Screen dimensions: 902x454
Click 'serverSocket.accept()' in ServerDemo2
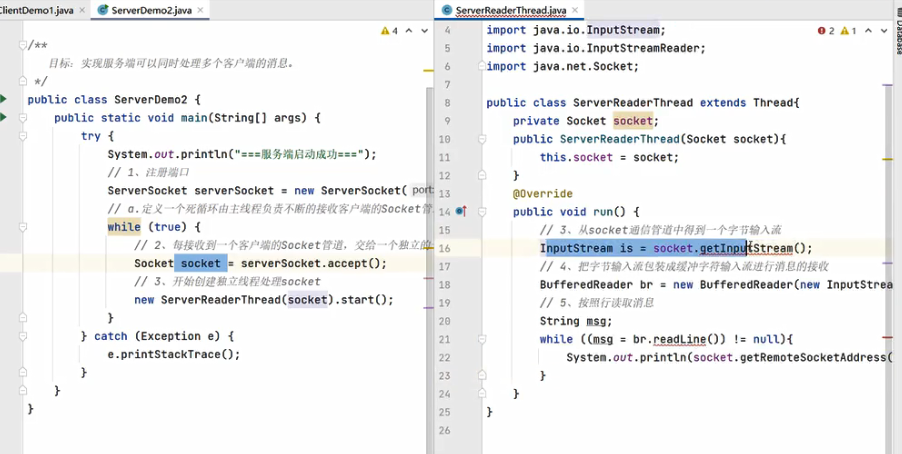click(311, 263)
